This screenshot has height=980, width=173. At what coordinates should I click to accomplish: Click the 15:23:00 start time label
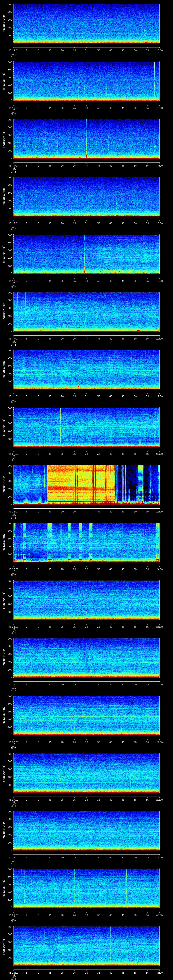click(x=14, y=569)
